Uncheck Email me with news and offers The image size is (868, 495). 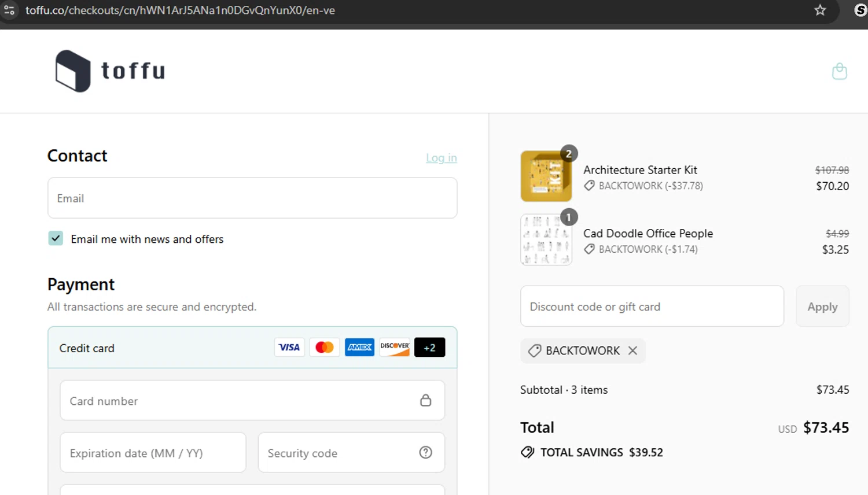coord(56,238)
